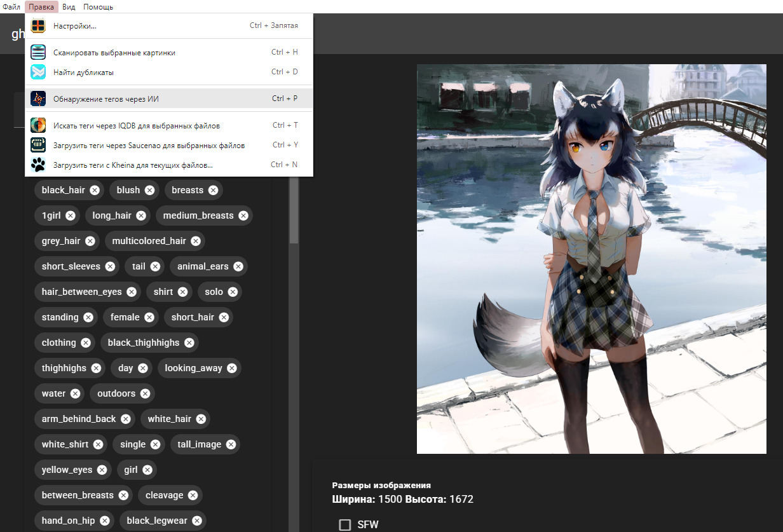Screen dimensions: 783x532
Task: Remove the animal_ears tag
Action: 238,266
